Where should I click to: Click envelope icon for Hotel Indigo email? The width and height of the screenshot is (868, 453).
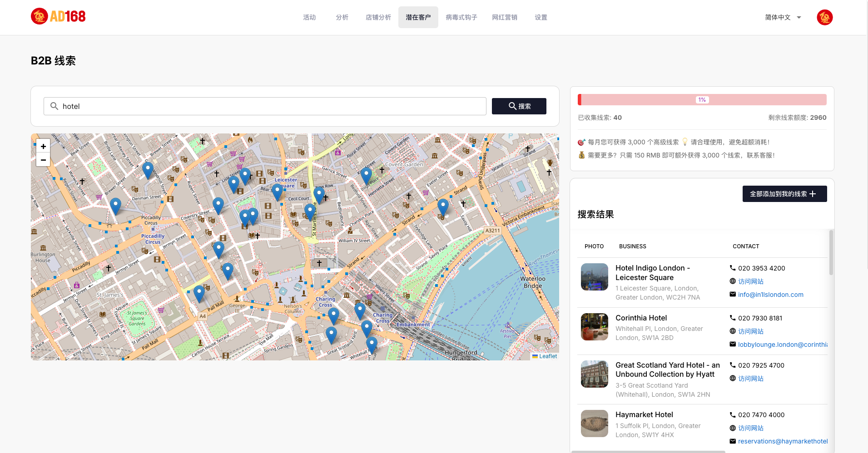click(732, 294)
